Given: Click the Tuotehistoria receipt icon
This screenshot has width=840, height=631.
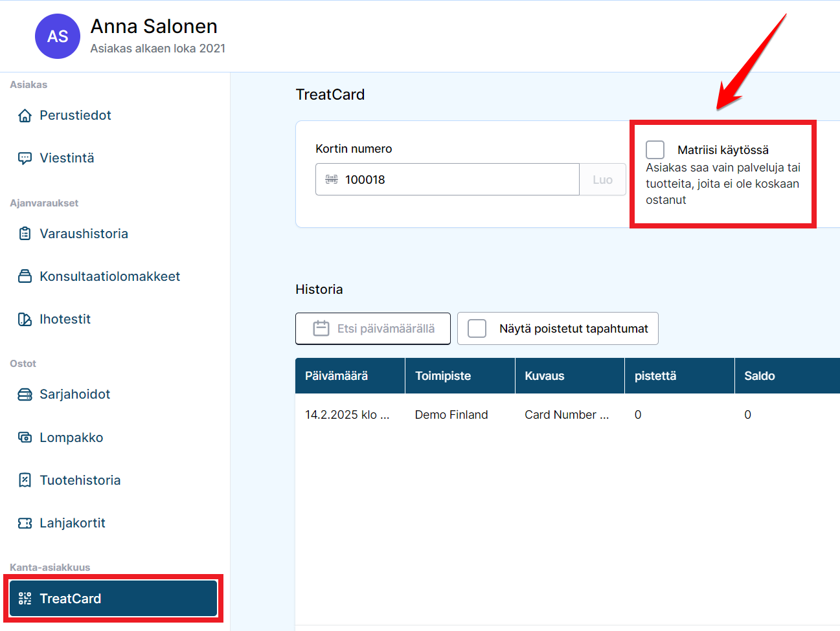Looking at the screenshot, I should click(x=25, y=480).
